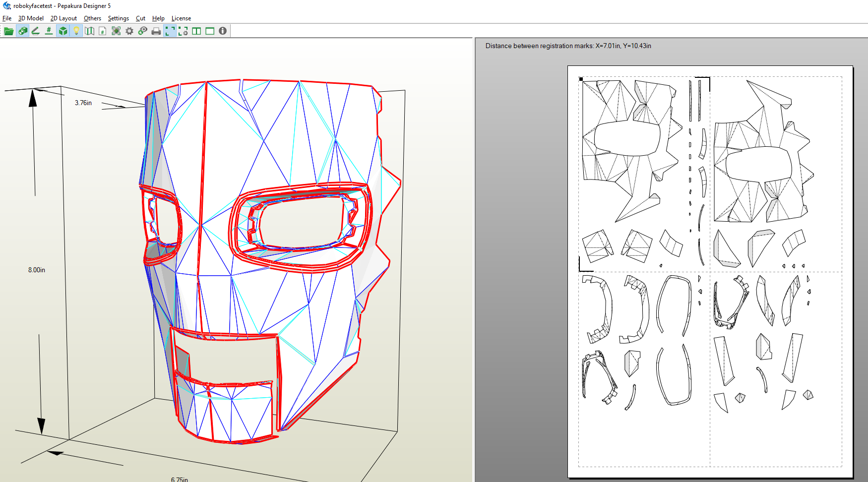Open the Others menu

tap(92, 18)
